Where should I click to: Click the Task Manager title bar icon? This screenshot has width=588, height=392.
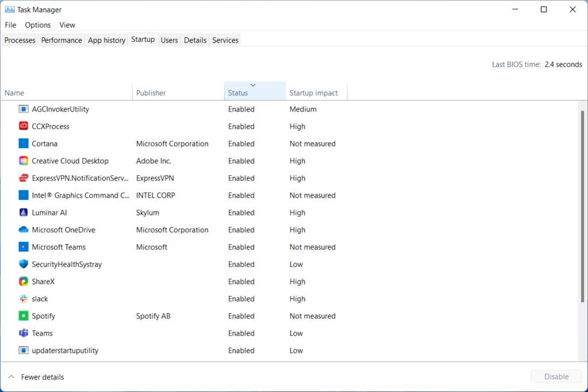(x=9, y=10)
